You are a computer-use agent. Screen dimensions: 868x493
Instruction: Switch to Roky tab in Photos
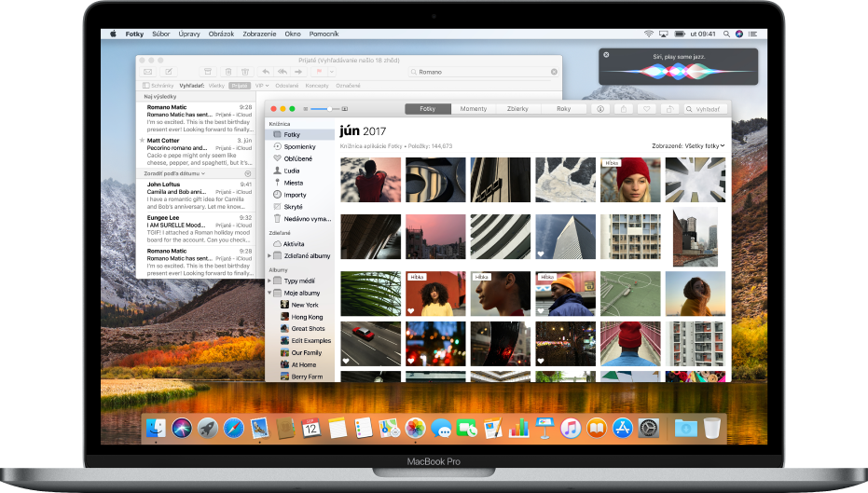point(563,109)
